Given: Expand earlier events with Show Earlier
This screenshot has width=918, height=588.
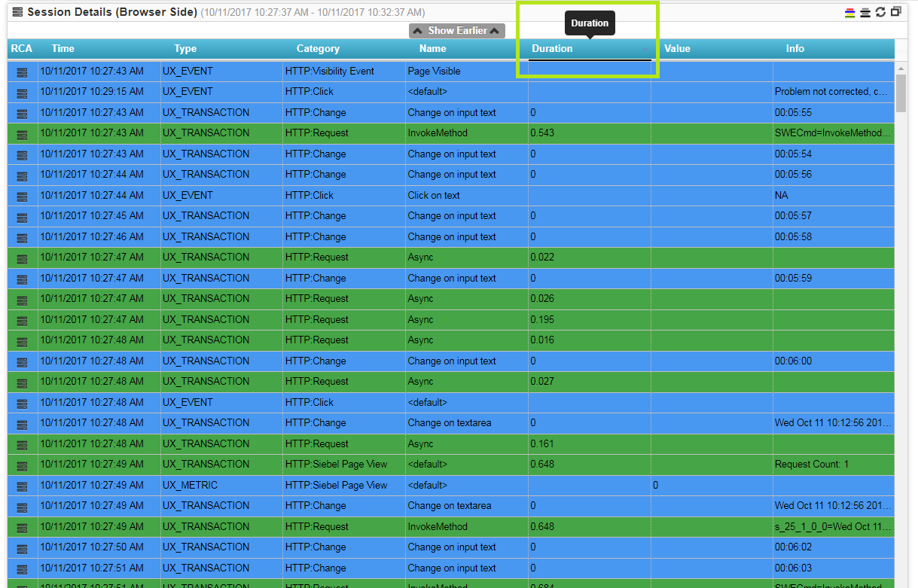Looking at the screenshot, I should pyautogui.click(x=457, y=31).
